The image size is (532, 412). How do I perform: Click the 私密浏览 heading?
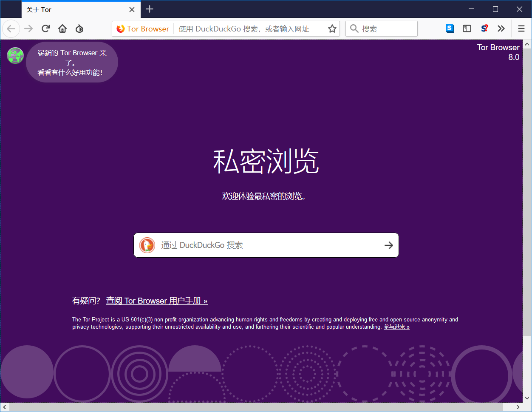click(x=266, y=162)
